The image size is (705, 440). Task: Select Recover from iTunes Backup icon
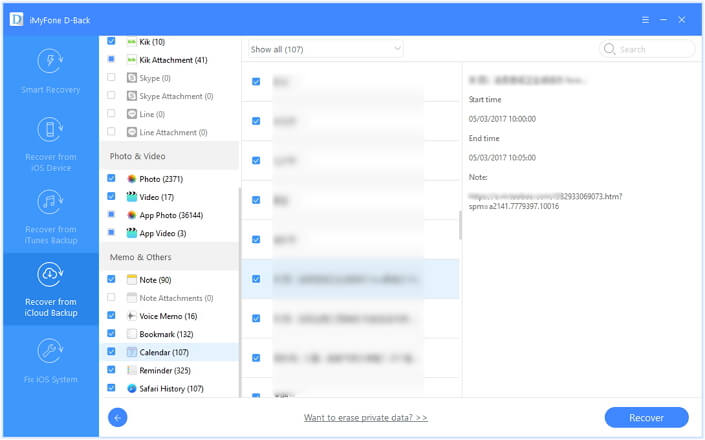[x=50, y=202]
